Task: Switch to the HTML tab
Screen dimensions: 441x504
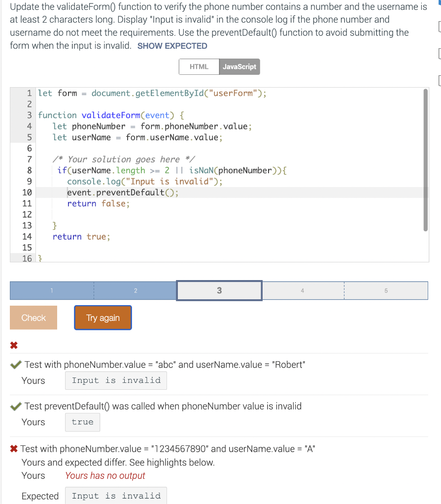Action: [199, 66]
